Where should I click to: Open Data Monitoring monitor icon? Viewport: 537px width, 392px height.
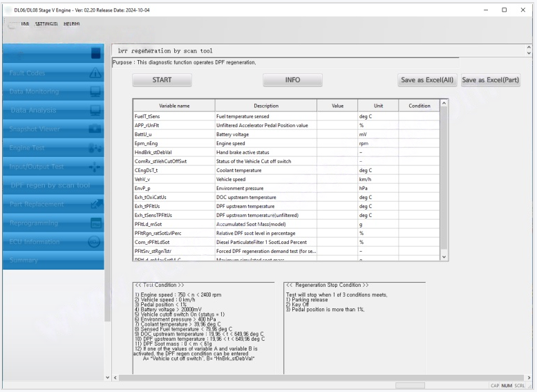[x=95, y=91]
